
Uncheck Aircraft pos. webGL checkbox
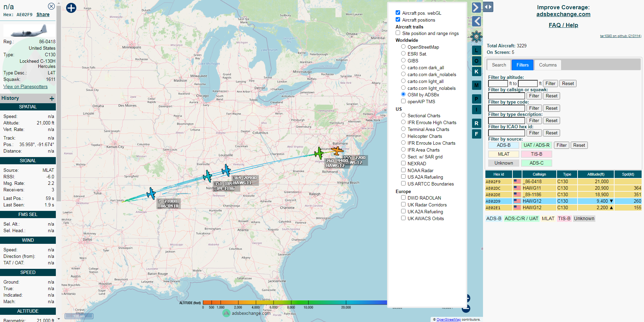coord(398,13)
